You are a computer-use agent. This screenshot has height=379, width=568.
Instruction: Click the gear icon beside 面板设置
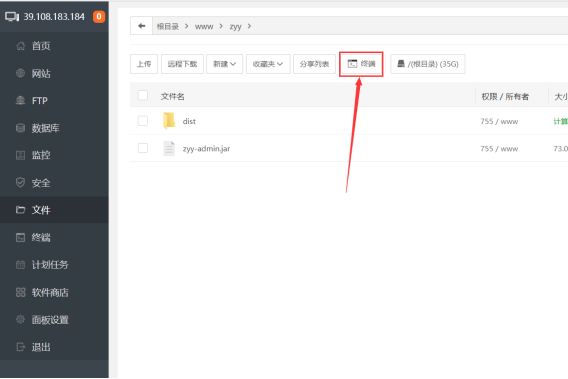pyautogui.click(x=21, y=320)
